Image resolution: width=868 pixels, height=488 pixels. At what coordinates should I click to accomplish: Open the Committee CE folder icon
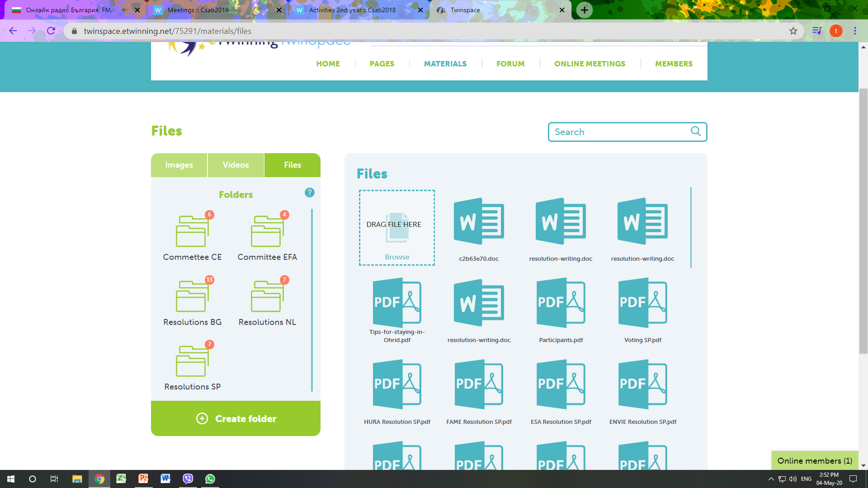(192, 231)
